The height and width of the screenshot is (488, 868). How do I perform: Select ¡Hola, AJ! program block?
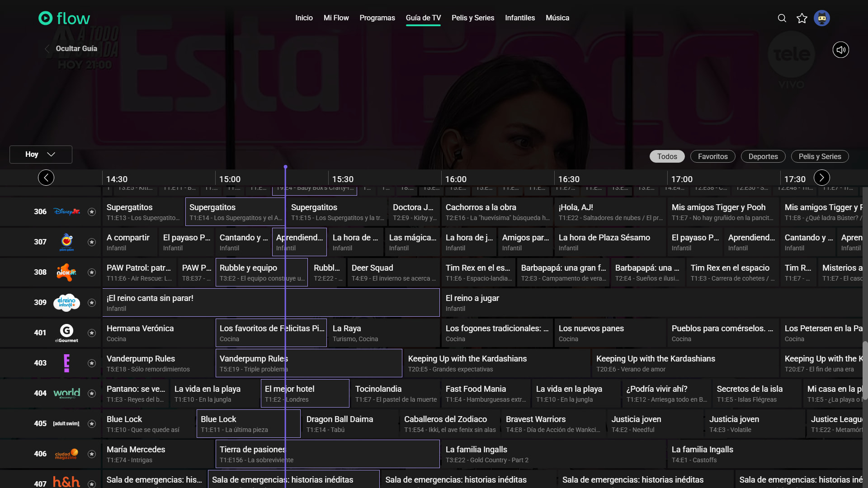[610, 212]
